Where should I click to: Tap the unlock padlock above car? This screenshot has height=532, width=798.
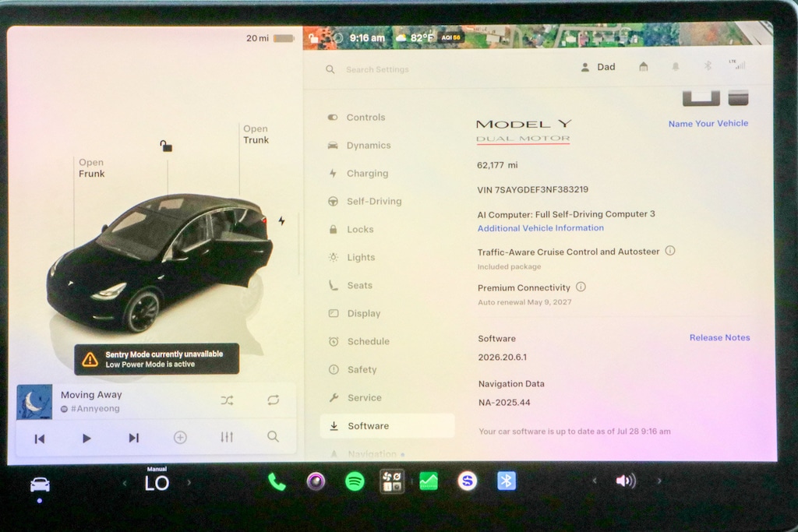coord(166,146)
